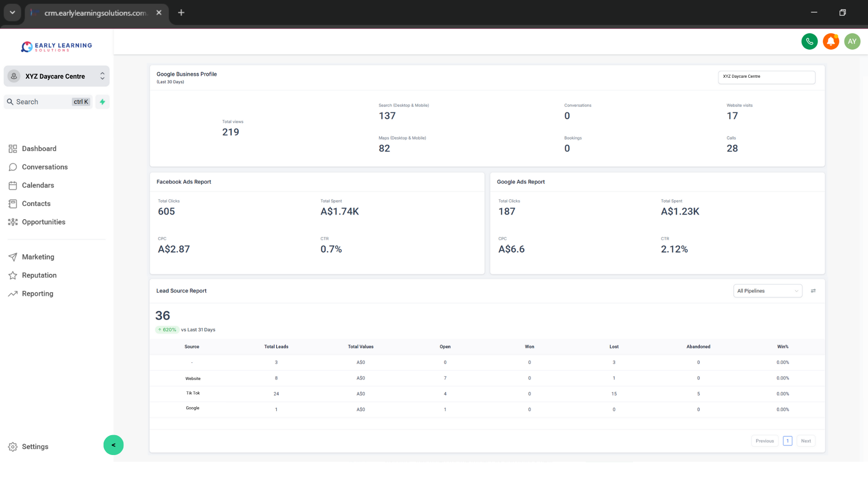
Task: Open the All Pipelines dropdown
Action: click(768, 291)
